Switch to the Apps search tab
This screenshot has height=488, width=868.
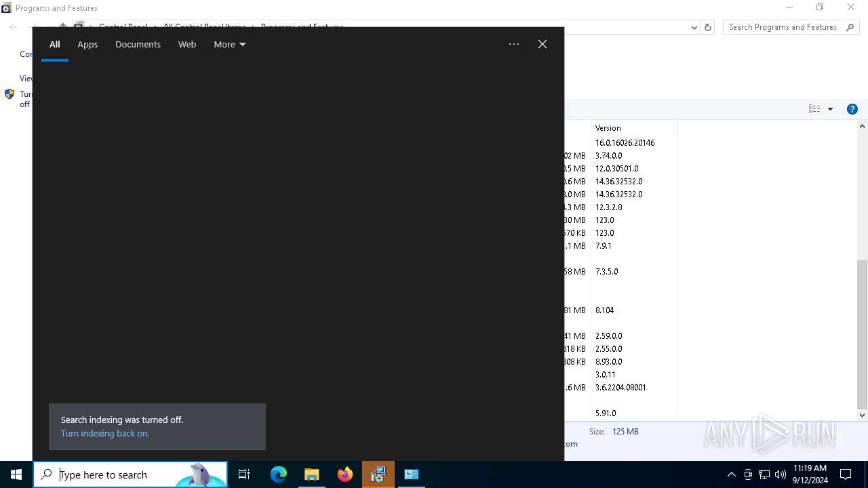(87, 44)
